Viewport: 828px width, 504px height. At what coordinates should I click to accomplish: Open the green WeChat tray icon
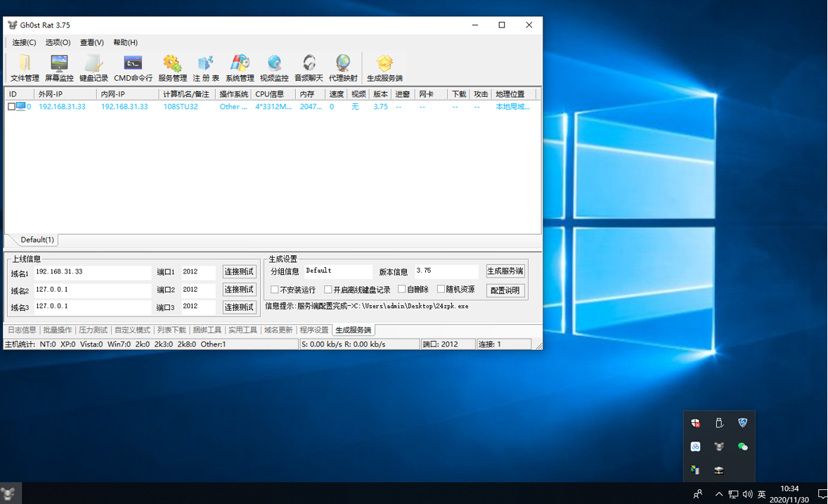pos(742,446)
